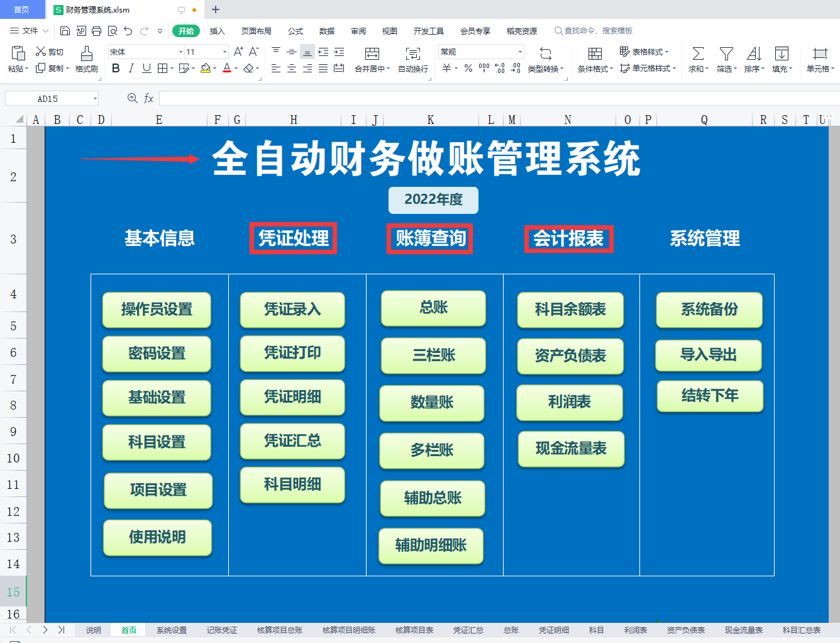Viewport: 840px width, 643px height.
Task: Select the Format Painter (格式刷) tool
Action: click(86, 60)
